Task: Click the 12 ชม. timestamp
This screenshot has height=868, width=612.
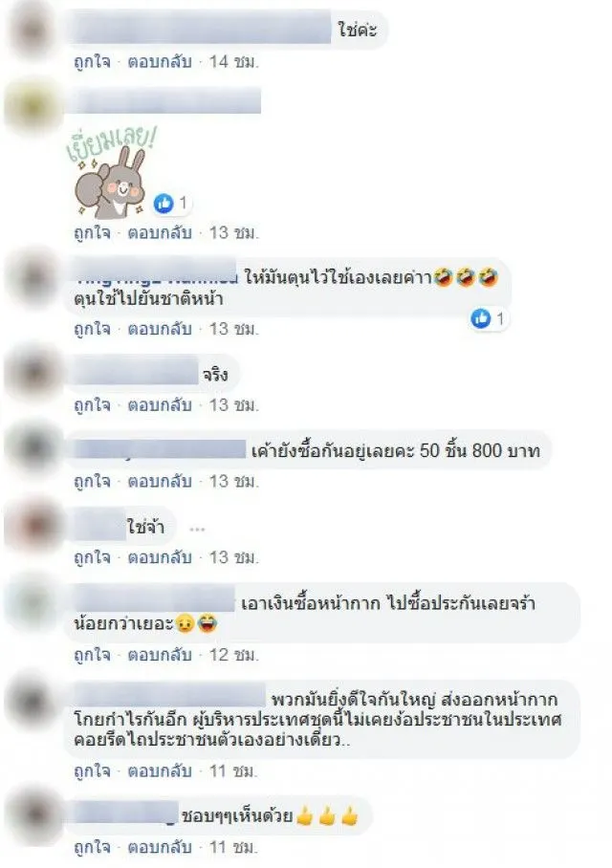Action: [233, 656]
